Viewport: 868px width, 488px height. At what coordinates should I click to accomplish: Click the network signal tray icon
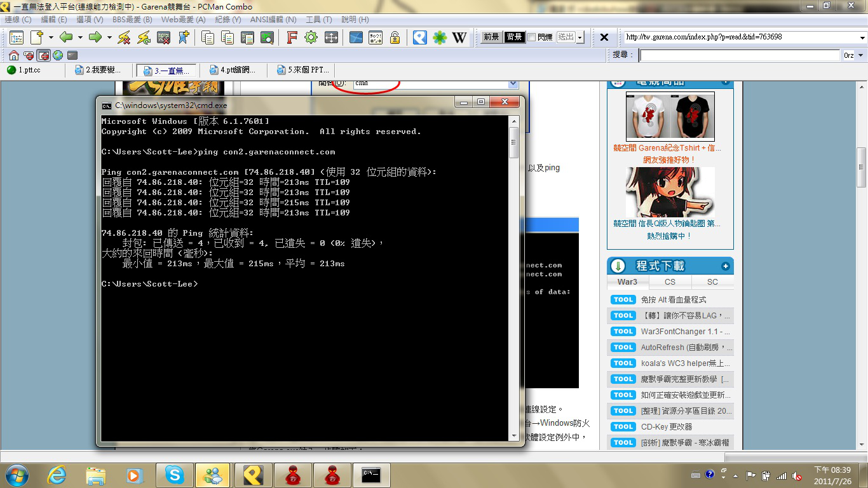point(781,475)
